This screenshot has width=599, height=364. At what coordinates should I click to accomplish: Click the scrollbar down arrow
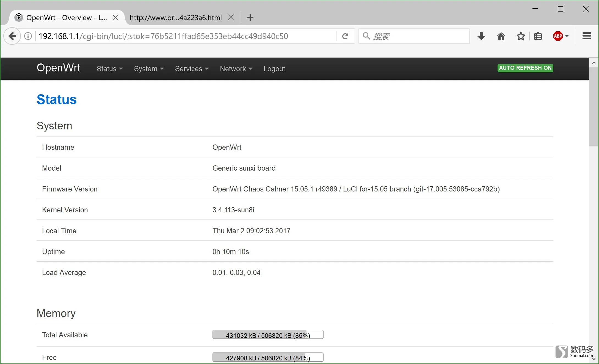(x=594, y=359)
